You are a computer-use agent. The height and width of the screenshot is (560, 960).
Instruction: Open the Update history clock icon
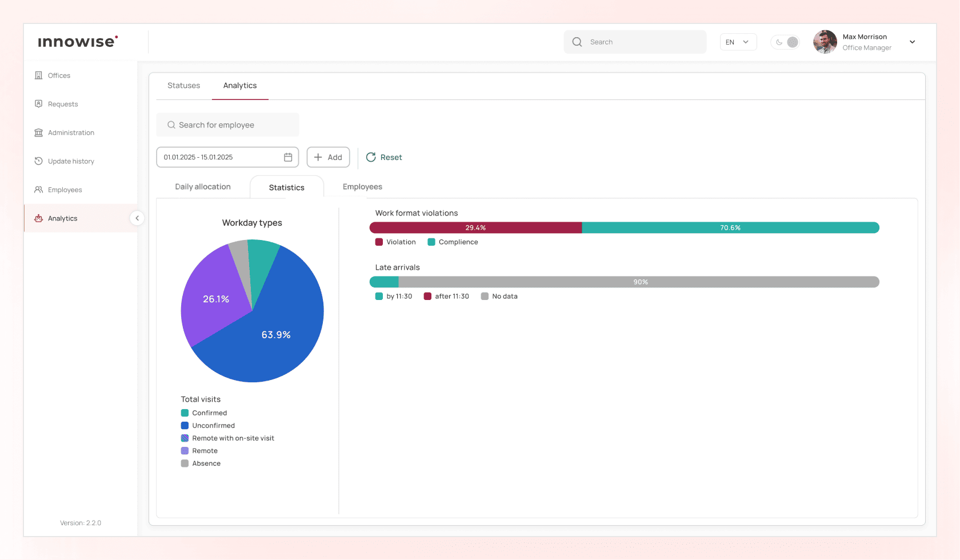[39, 161]
